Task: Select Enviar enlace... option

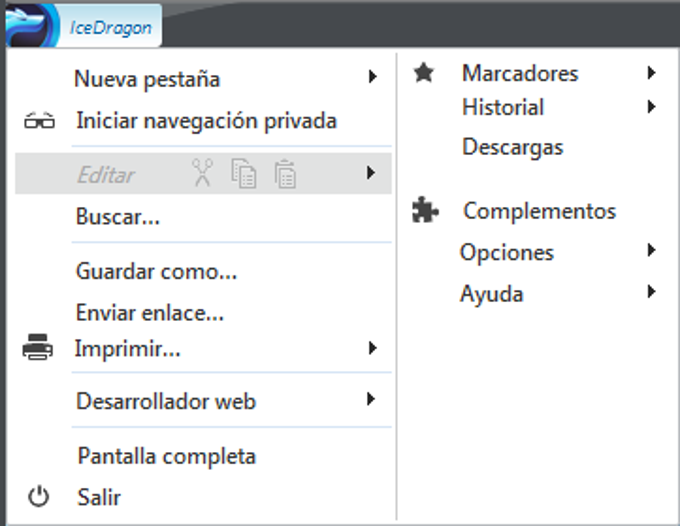Action: [150, 313]
